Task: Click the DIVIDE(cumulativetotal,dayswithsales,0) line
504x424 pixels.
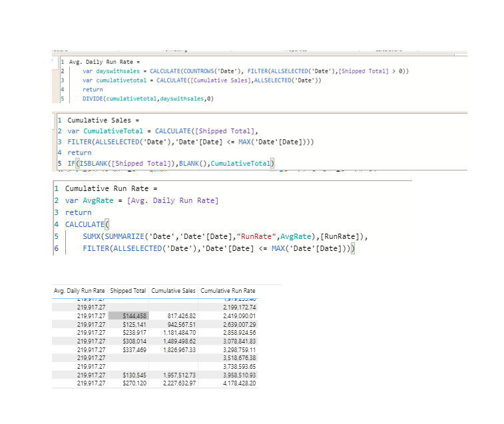Action: click(148, 99)
